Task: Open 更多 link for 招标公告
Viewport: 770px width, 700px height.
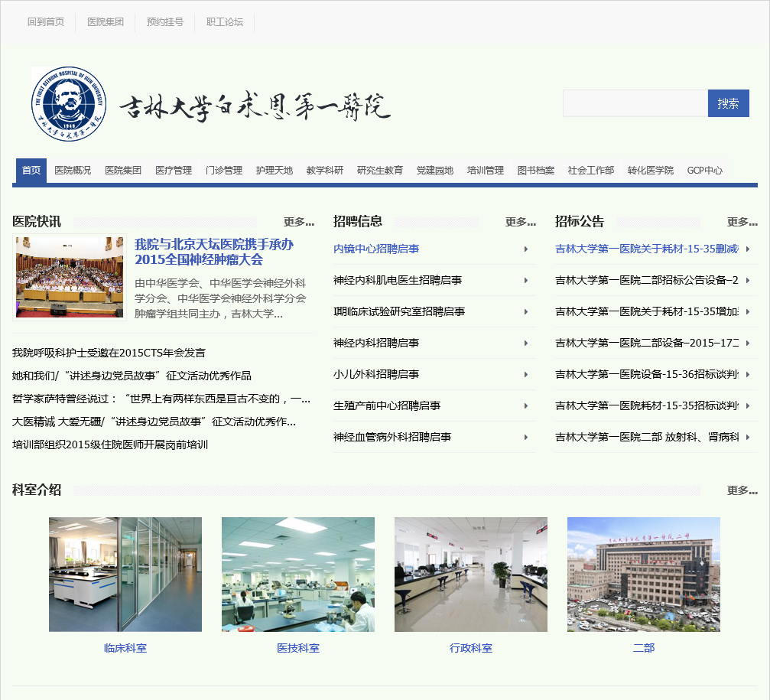Action: coord(742,222)
